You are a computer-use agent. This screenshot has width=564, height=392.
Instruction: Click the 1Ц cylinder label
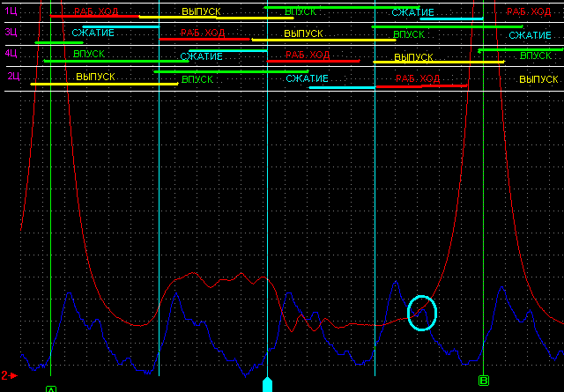coord(11,11)
